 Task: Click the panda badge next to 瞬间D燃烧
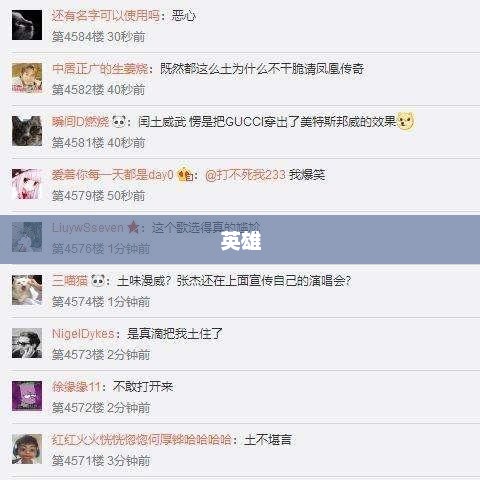coord(119,122)
